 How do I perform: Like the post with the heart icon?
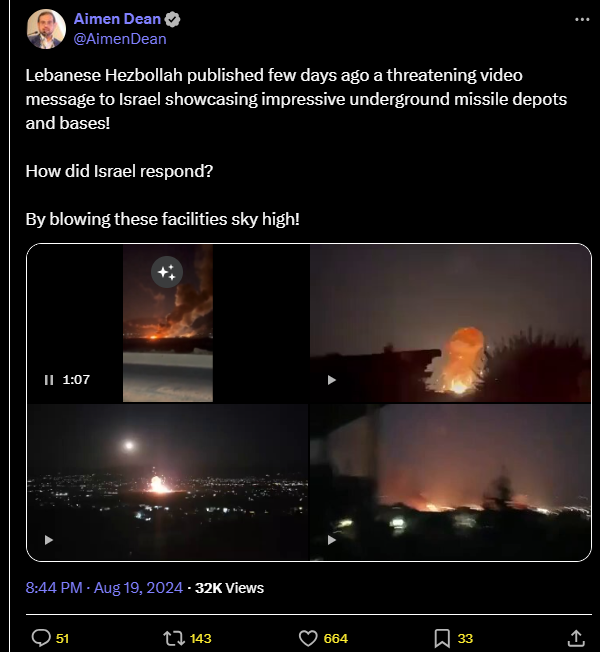point(308,638)
